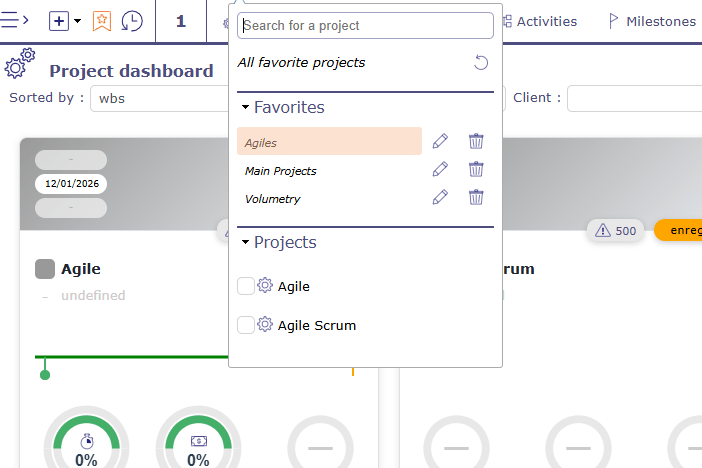702x468 pixels.
Task: Collapse the Favorites section
Action: (x=245, y=107)
